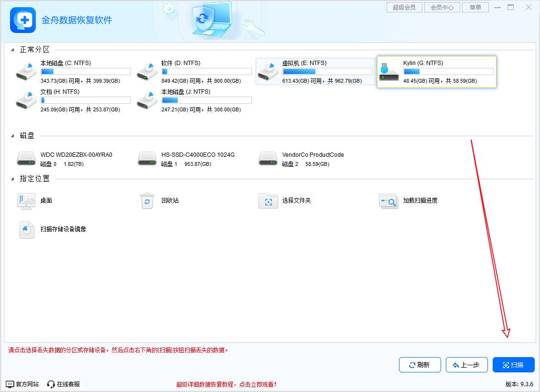540x392 pixels.
Task: Choose the 扫描存储设备镜像 image file icon
Action: (x=27, y=229)
